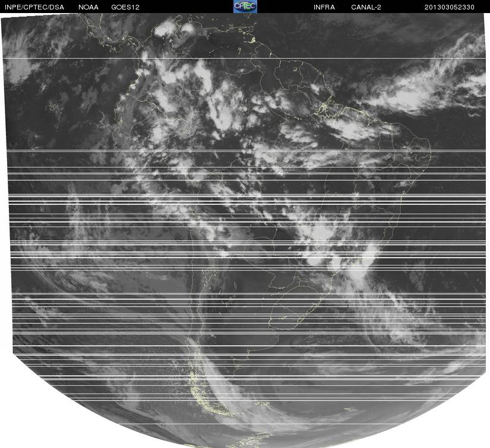This screenshot has width=490, height=448.
Task: Click the GOES12 satellite label
Action: 125,7
